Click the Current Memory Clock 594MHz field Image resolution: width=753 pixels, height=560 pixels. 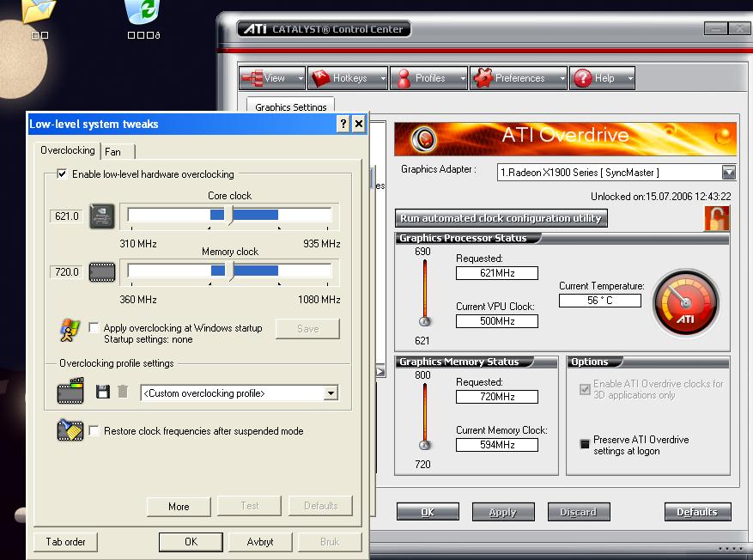[497, 445]
